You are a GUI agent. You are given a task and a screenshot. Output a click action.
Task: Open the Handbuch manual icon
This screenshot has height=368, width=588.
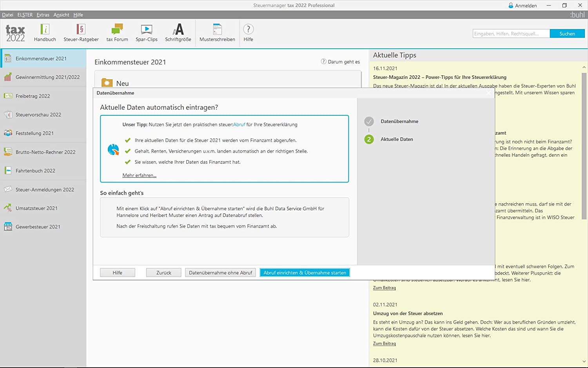[x=45, y=29]
